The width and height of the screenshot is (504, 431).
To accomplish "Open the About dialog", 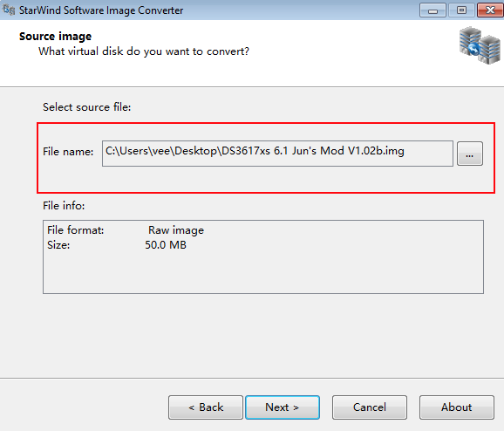I will pos(456,407).
